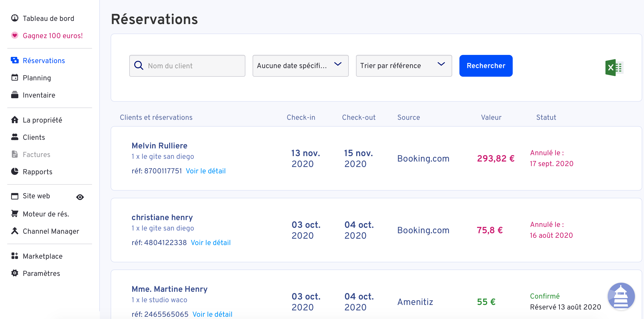
Task: Click the 75,8 € value
Action: [x=490, y=230]
